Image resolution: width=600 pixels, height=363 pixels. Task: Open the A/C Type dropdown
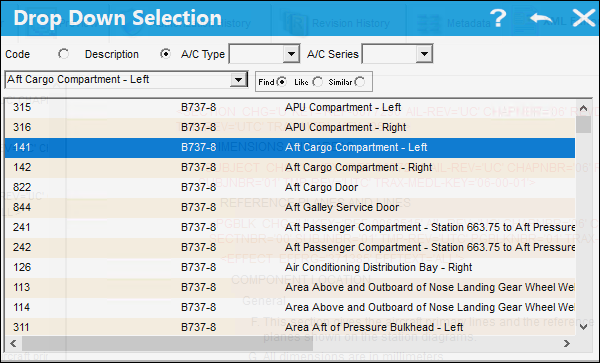click(291, 54)
